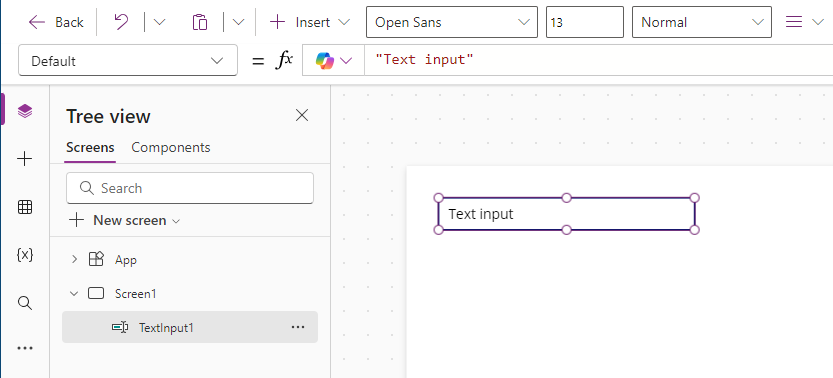Open the Data table icon in sidebar
The width and height of the screenshot is (833, 378).
coord(25,207)
